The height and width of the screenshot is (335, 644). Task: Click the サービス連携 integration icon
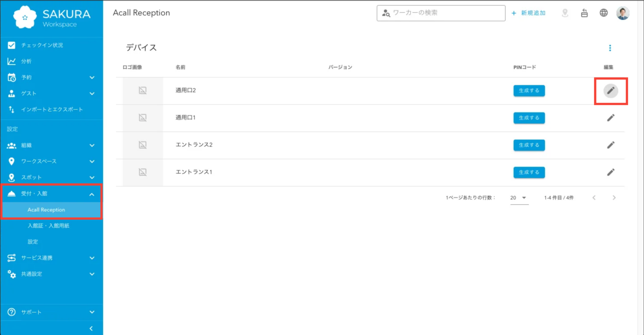pos(12,258)
